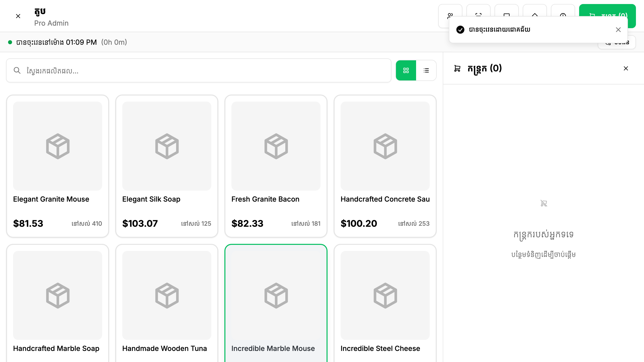The height and width of the screenshot is (362, 644).
Task: Click the Handcrafted Concrete Sau box icon
Action: click(x=385, y=146)
